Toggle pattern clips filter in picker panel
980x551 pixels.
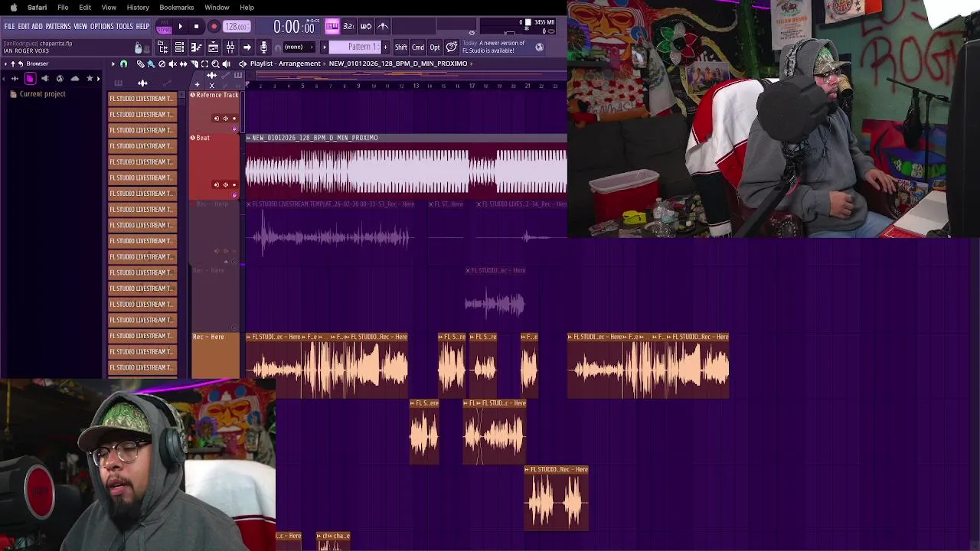pos(119,83)
